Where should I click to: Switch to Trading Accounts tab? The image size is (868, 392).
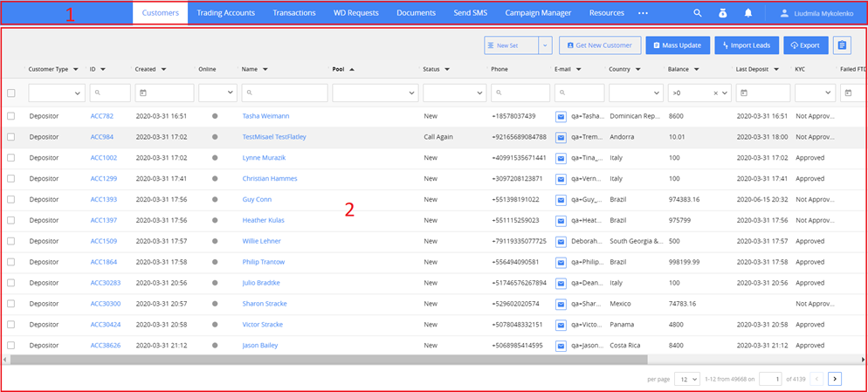click(225, 13)
